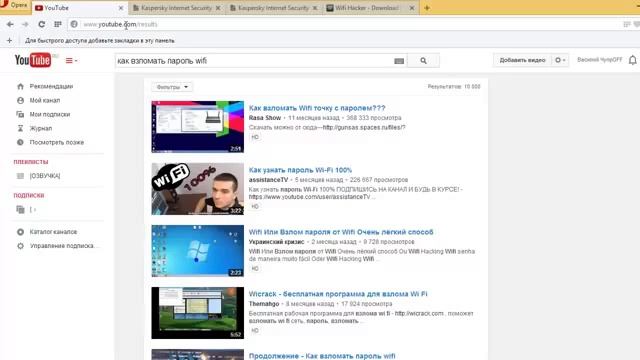Open Opera Speed Dial grid icon
This screenshot has height=360, width=640.
tap(58, 24)
